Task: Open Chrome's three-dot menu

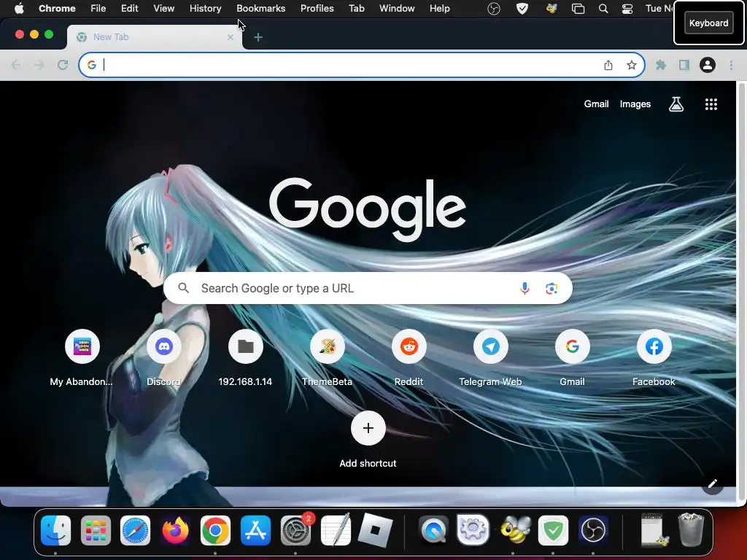Action: (x=731, y=65)
